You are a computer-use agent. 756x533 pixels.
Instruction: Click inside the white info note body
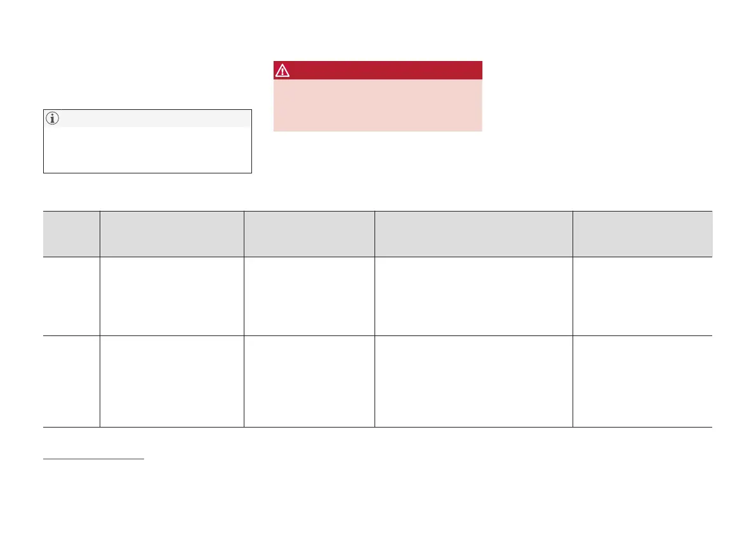[147, 150]
